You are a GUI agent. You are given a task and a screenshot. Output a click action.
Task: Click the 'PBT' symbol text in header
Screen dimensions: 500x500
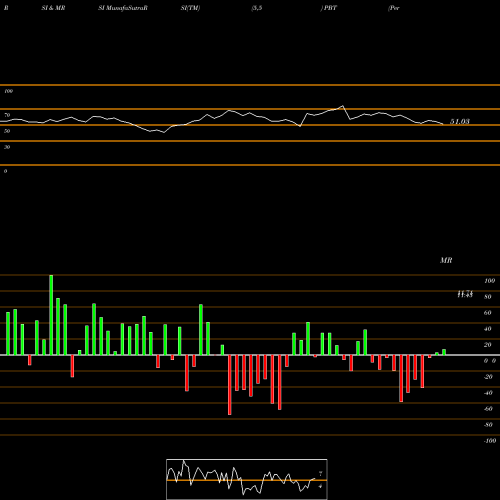(x=330, y=8)
